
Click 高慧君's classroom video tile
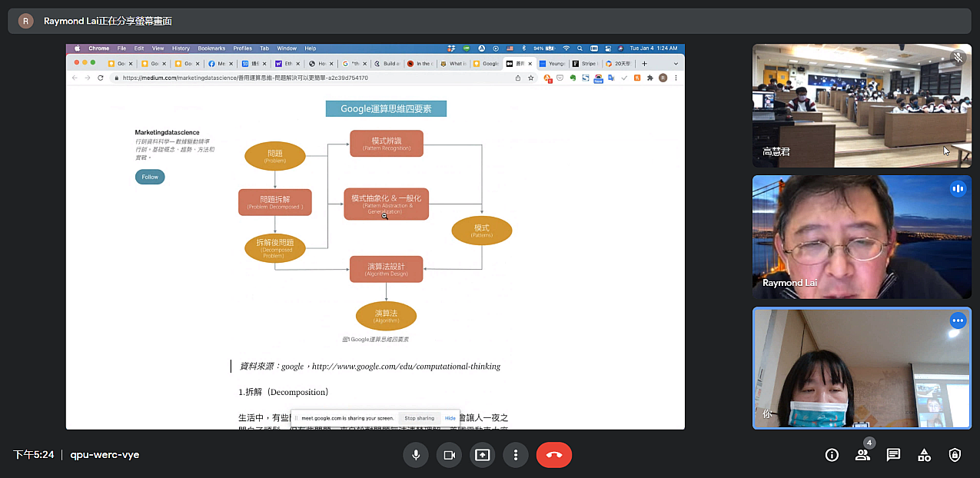(862, 105)
